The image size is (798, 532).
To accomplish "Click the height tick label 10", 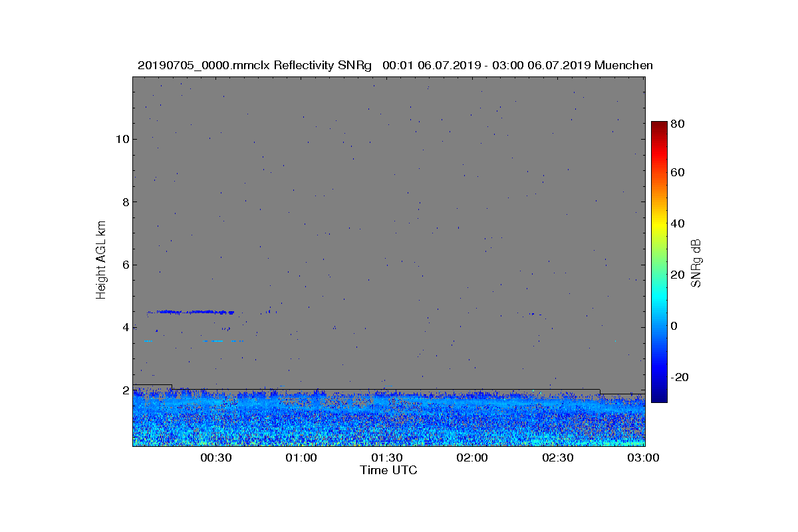I will [x=121, y=139].
